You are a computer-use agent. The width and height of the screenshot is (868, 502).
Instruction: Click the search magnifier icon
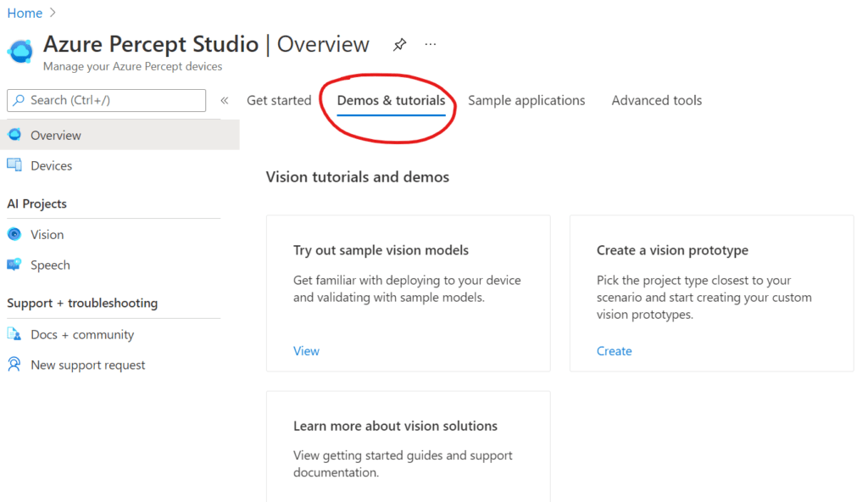[x=17, y=100]
